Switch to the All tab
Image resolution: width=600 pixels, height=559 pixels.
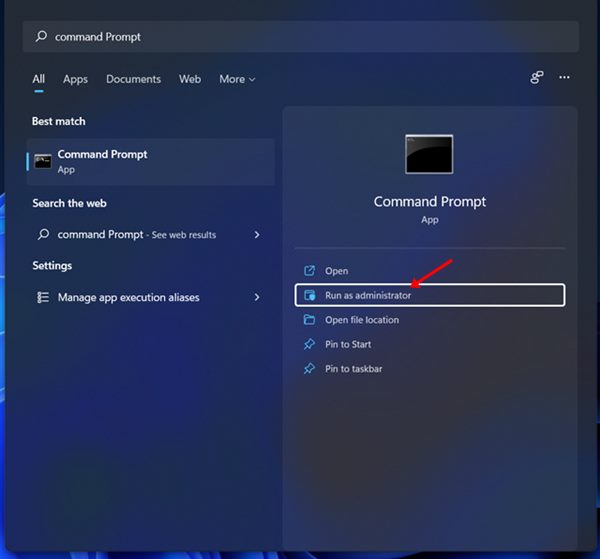click(x=39, y=79)
